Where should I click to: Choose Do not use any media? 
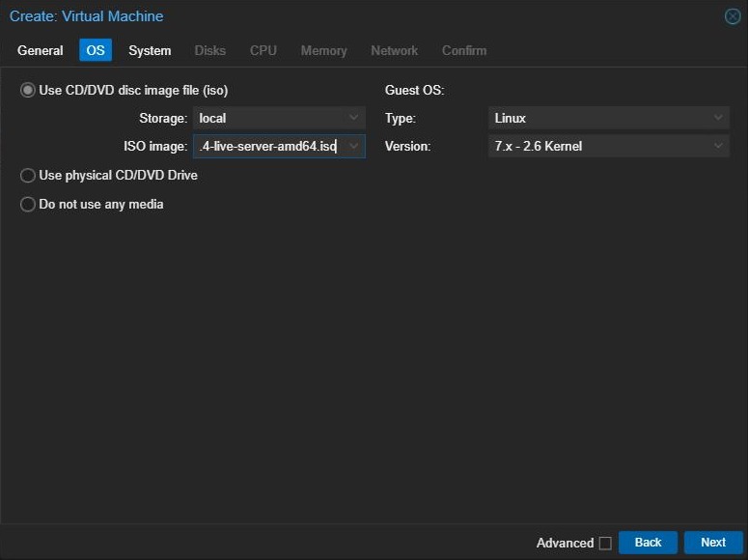click(28, 204)
